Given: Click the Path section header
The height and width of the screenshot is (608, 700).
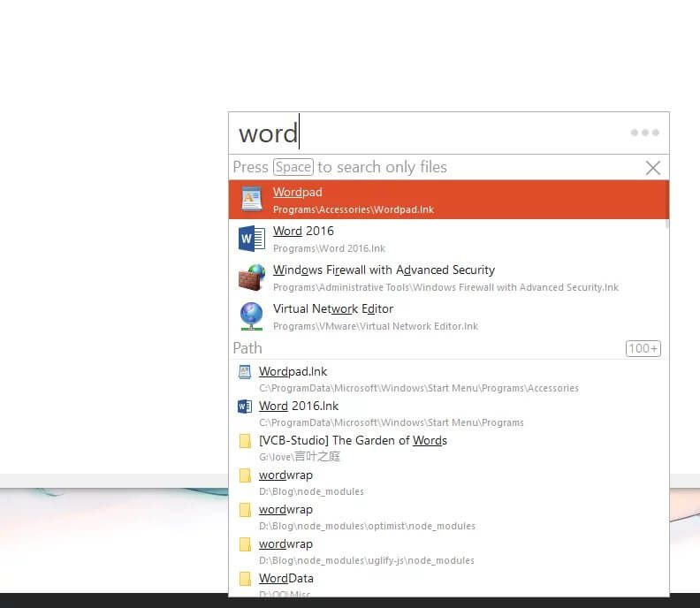Looking at the screenshot, I should click(247, 348).
